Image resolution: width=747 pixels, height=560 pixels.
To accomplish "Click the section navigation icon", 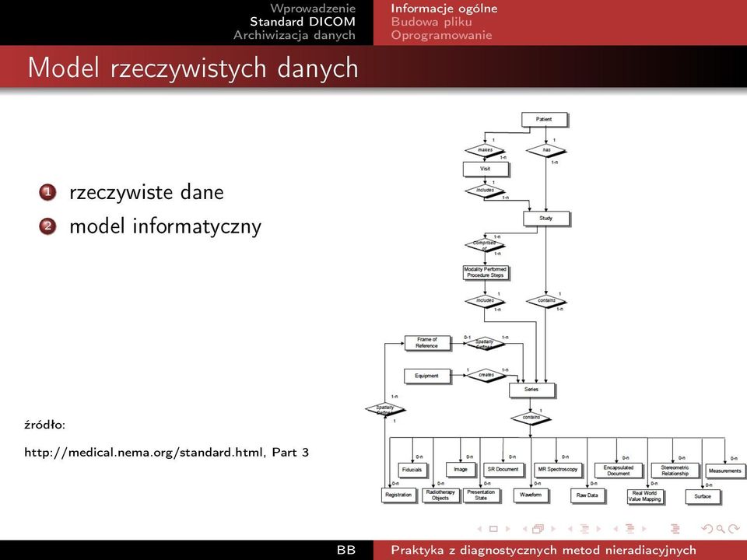I will (x=630, y=529).
